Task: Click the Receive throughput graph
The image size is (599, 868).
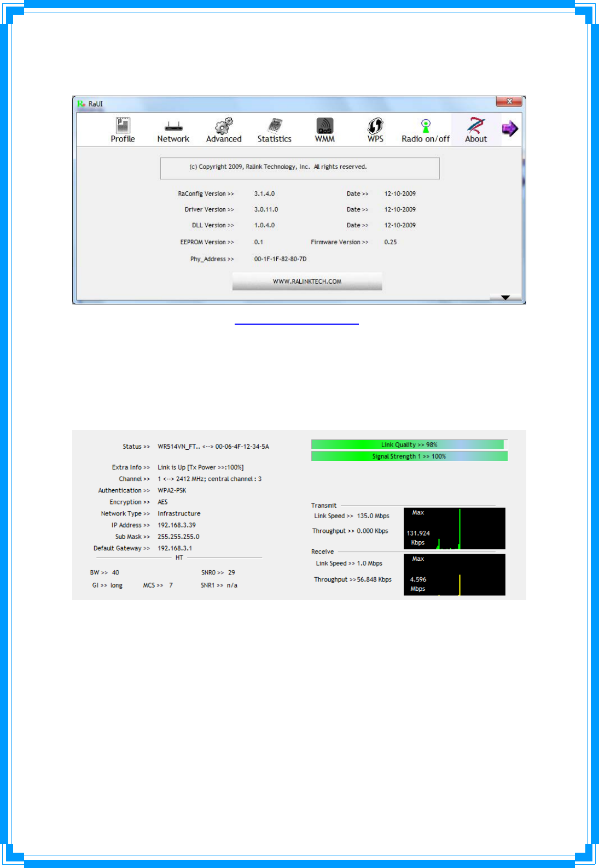Action: click(455, 575)
